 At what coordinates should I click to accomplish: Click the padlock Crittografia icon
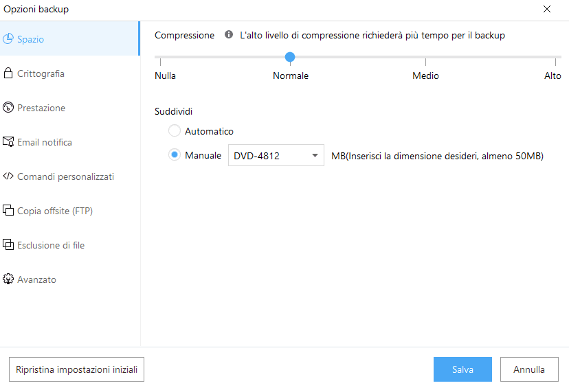coord(8,73)
